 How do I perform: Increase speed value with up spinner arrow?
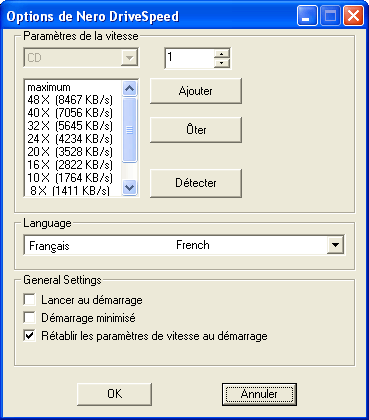[x=222, y=53]
